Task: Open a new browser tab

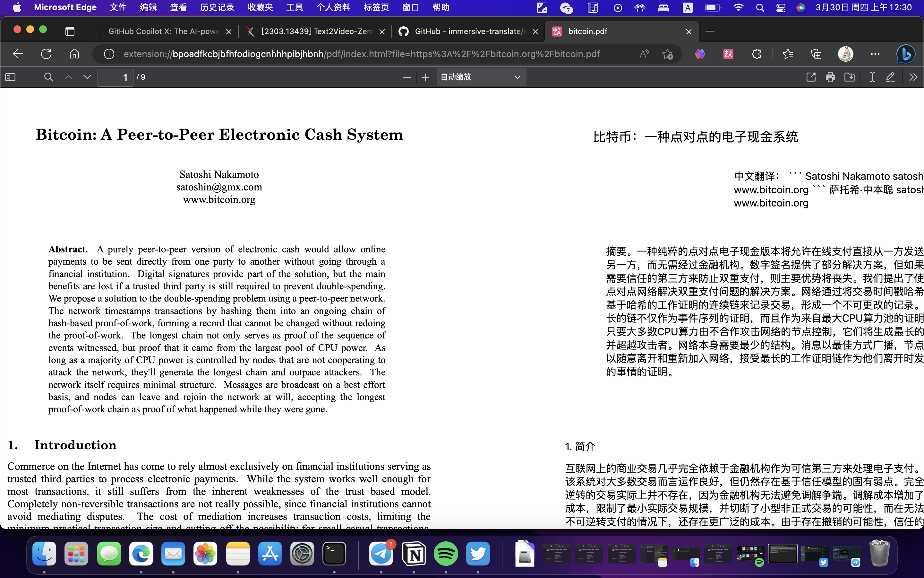Action: pyautogui.click(x=710, y=31)
